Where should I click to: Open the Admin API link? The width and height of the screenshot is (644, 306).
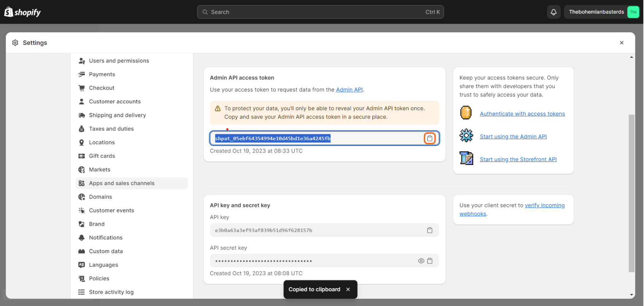coord(349,90)
